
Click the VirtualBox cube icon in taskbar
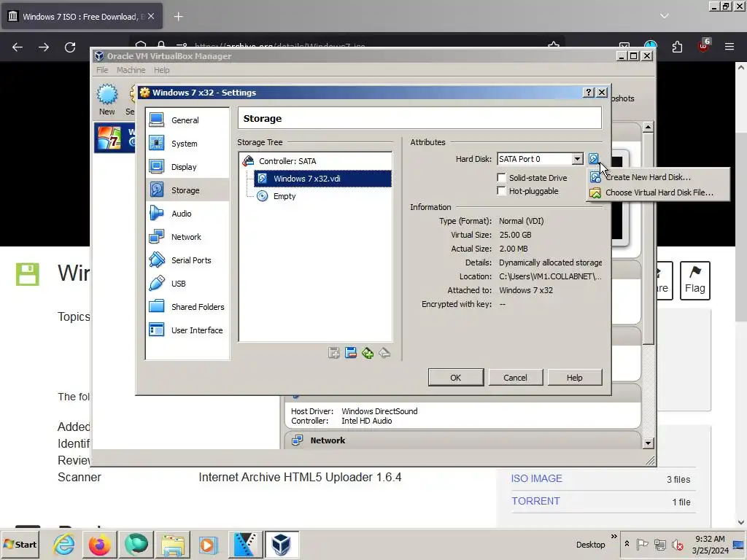point(281,544)
